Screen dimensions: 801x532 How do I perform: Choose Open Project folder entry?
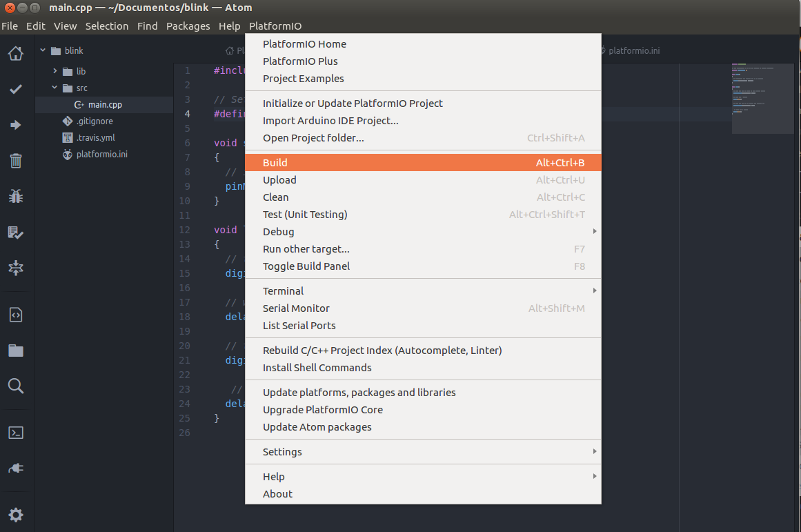423,138
